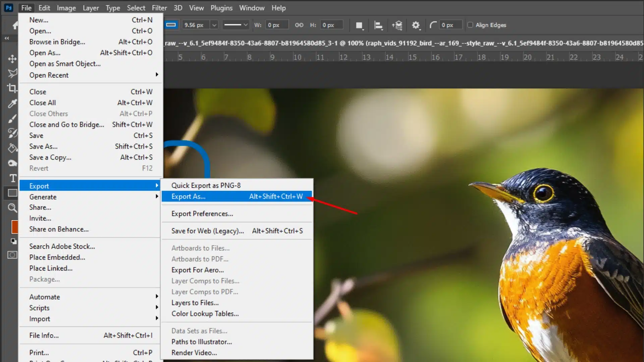Screen dimensions: 644x362
Task: Select the History Brush tool
Action: coord(12,133)
